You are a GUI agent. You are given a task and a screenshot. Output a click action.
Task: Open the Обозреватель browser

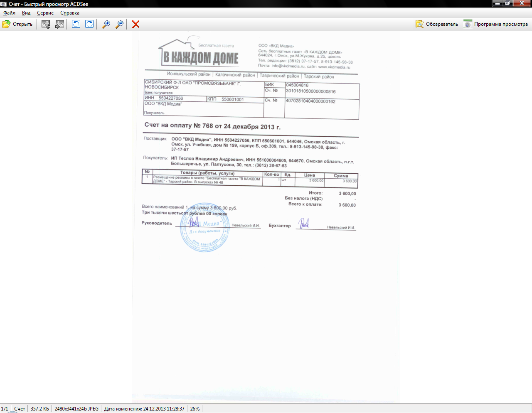[437, 24]
